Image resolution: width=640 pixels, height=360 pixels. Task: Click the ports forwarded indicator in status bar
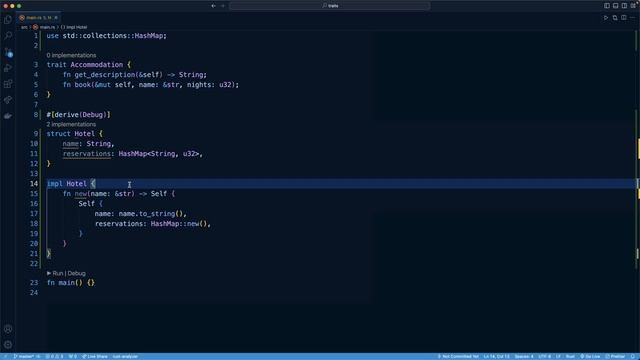click(x=72, y=356)
